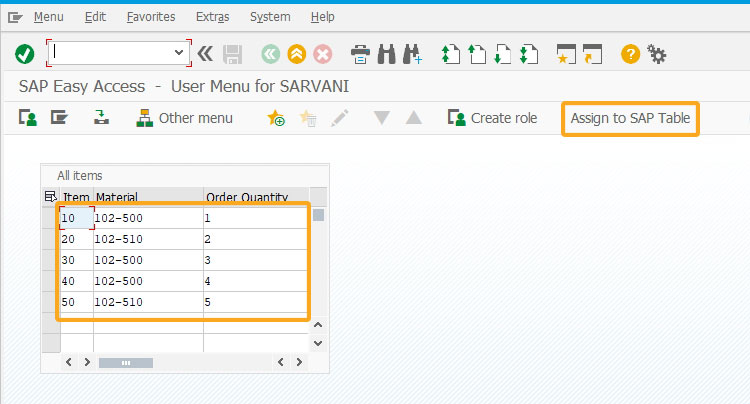The image size is (750, 404).
Task: Open the Help menu
Action: (x=323, y=17)
